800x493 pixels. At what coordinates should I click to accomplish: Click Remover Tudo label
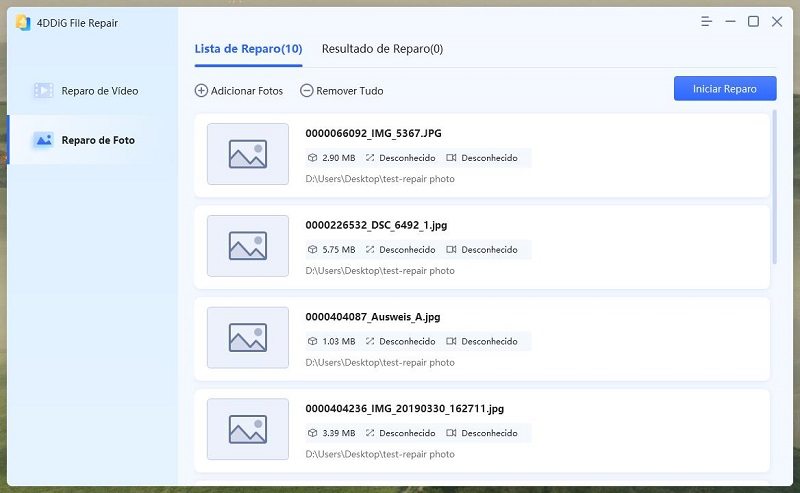(349, 91)
